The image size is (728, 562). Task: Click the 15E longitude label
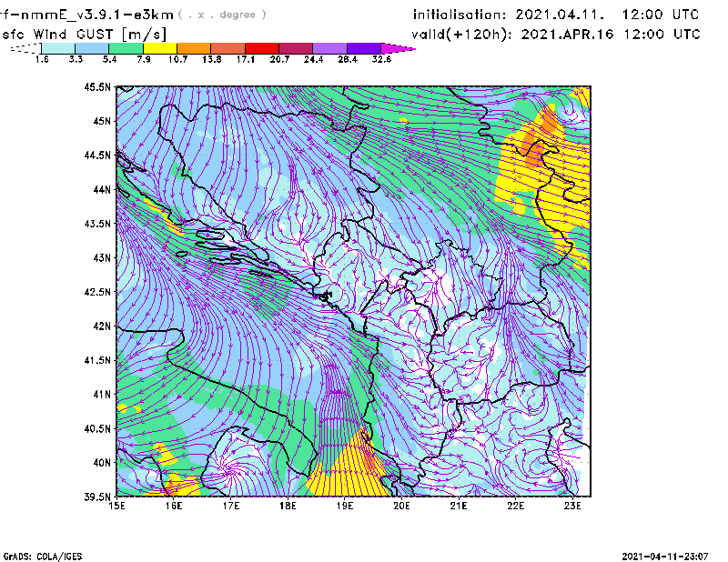click(116, 506)
